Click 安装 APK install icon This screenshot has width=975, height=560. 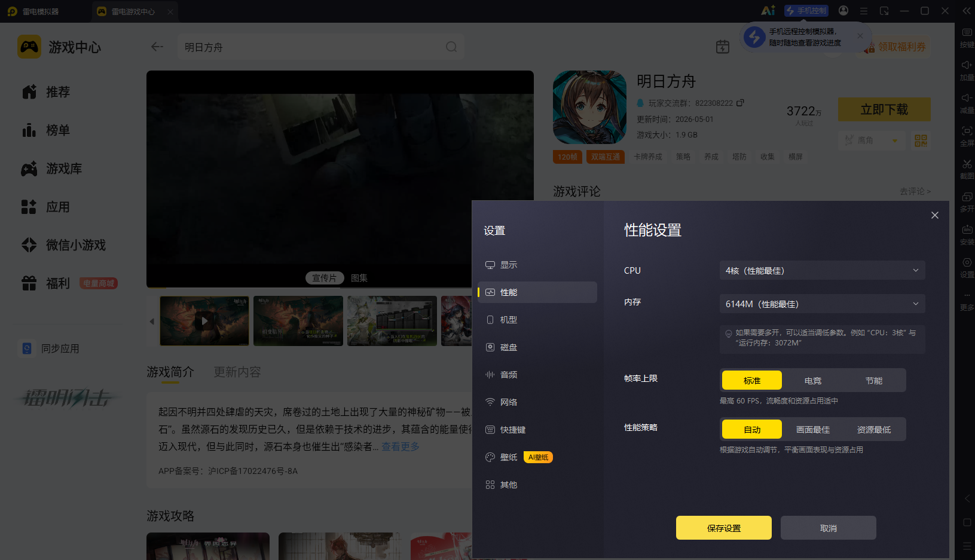tap(967, 235)
